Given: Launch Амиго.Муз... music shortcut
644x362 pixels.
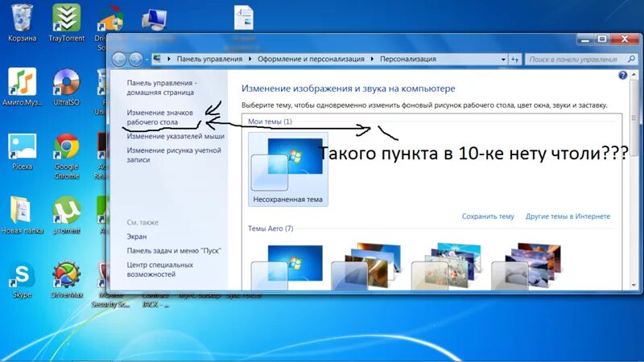Looking at the screenshot, I should tap(23, 87).
